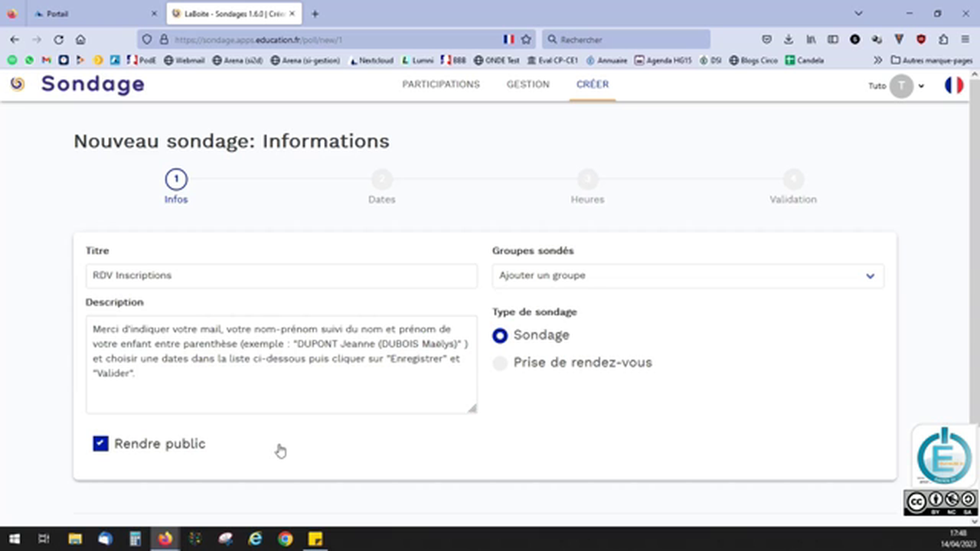
Task: Open the Webmail bookmark
Action: pyautogui.click(x=188, y=60)
